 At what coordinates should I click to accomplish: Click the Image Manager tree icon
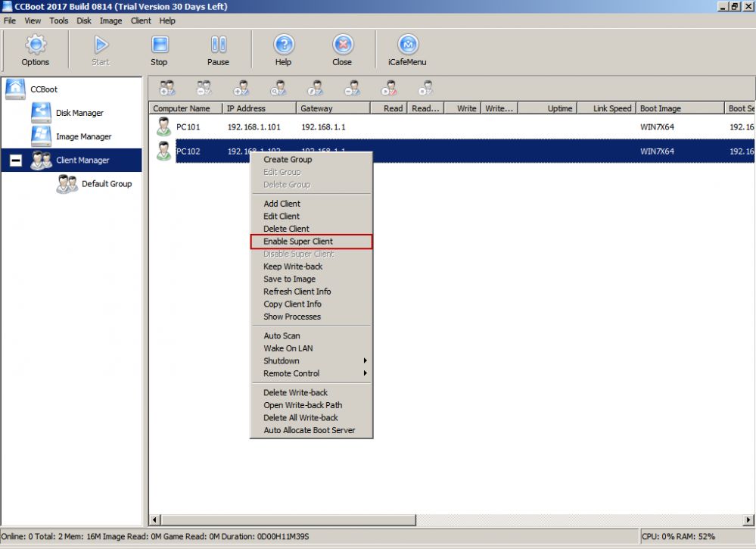41,136
